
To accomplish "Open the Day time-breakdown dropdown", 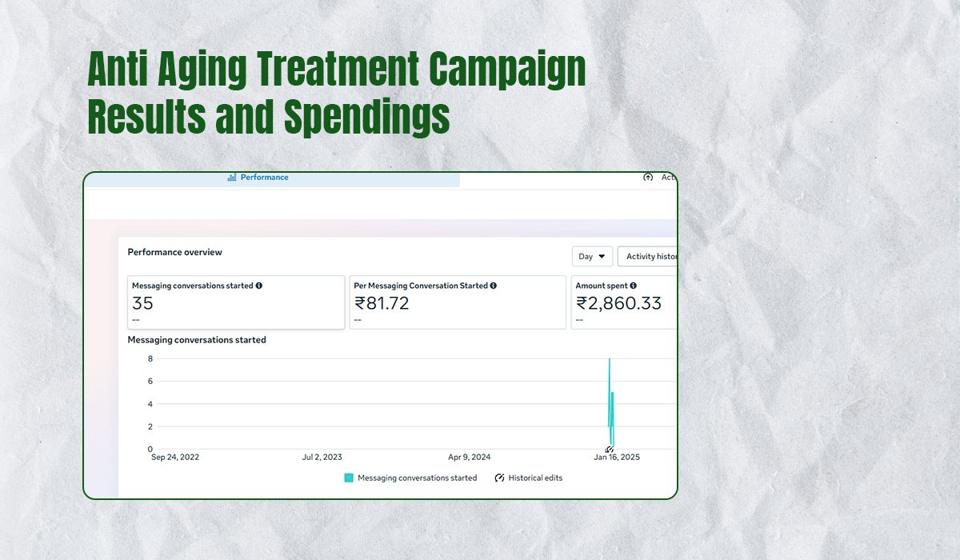I will click(592, 257).
